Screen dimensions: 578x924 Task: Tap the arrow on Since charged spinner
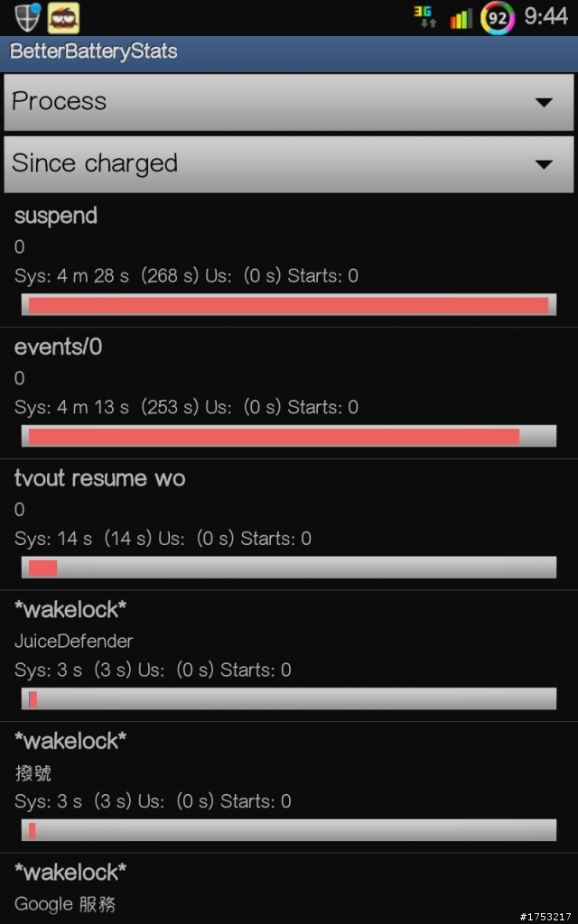point(544,164)
